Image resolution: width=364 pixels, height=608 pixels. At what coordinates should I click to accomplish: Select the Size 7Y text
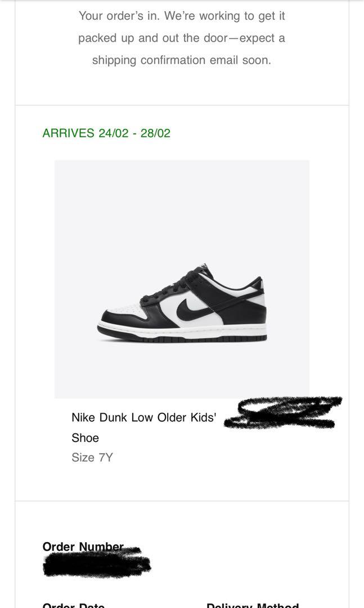[92, 457]
